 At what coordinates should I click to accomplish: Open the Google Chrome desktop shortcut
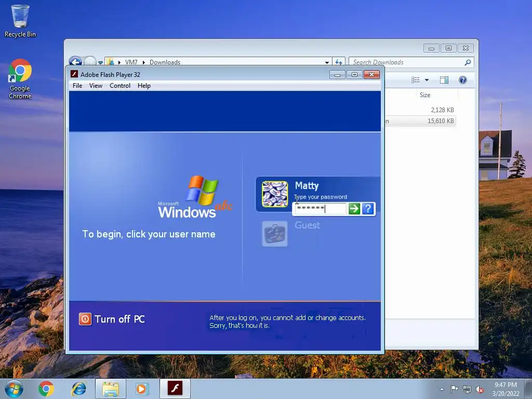pos(20,79)
